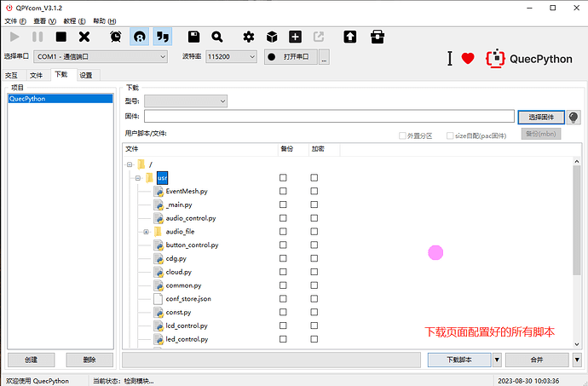Click the stop square toolbar icon

click(x=61, y=37)
